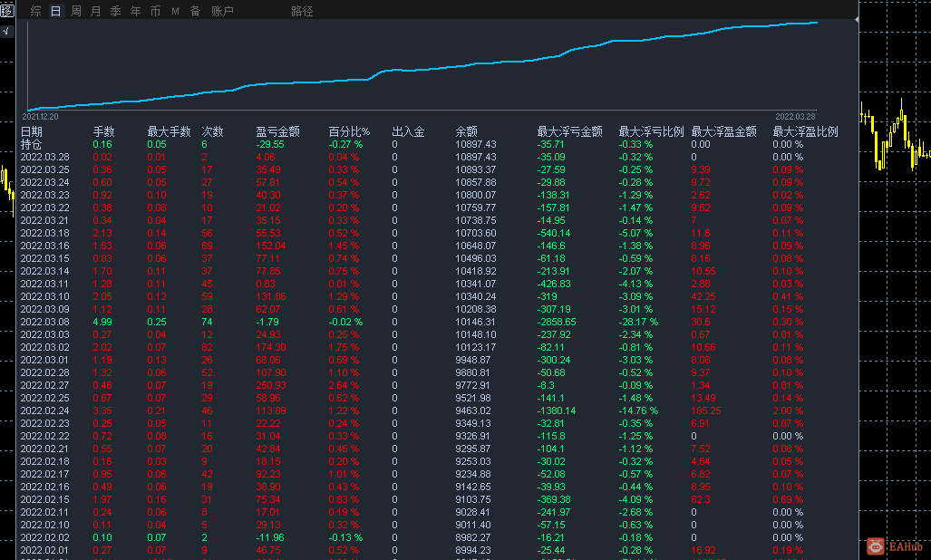Image resolution: width=931 pixels, height=560 pixels.
Task: Click floating loss ratio -14.76 %
Action: 638,410
